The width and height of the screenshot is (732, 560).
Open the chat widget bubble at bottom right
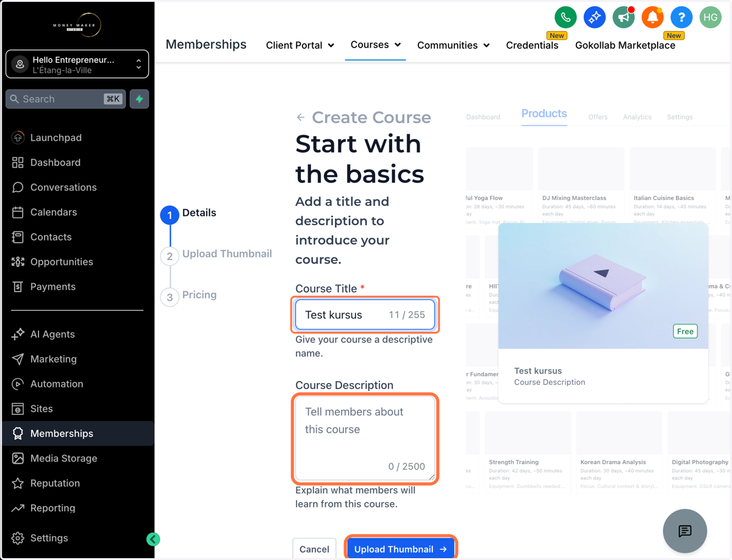tap(685, 531)
